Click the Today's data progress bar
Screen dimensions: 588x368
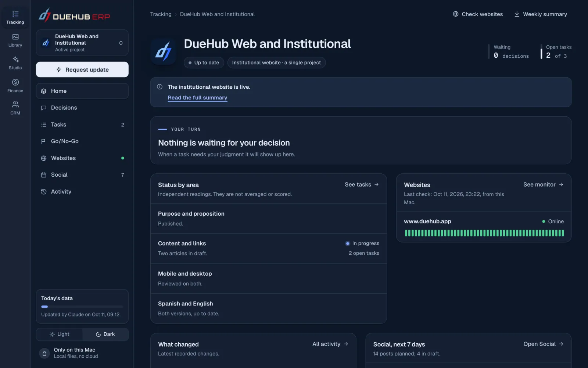click(82, 307)
